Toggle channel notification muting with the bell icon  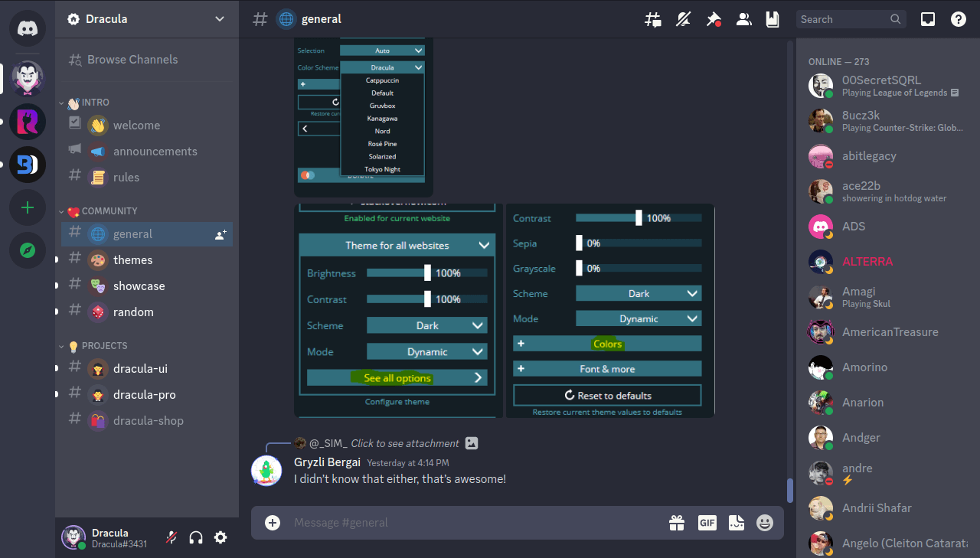pos(682,19)
